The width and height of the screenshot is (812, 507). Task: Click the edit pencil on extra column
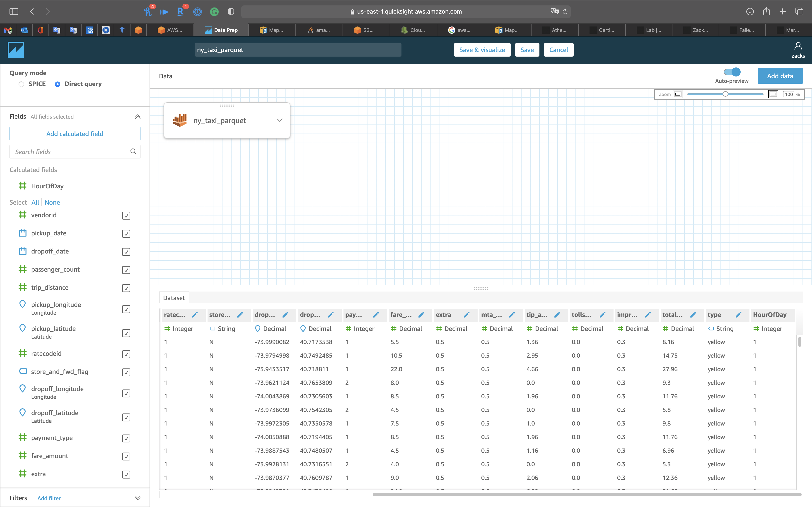coord(467,315)
